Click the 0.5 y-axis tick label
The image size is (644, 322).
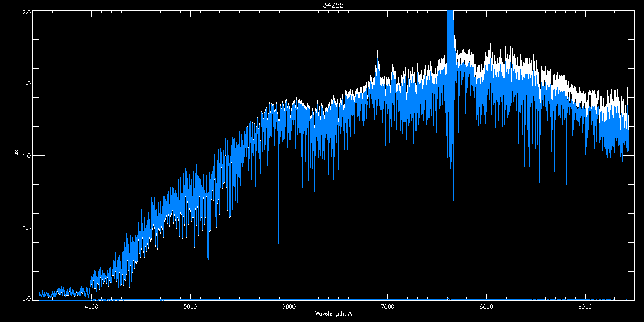click(x=26, y=228)
